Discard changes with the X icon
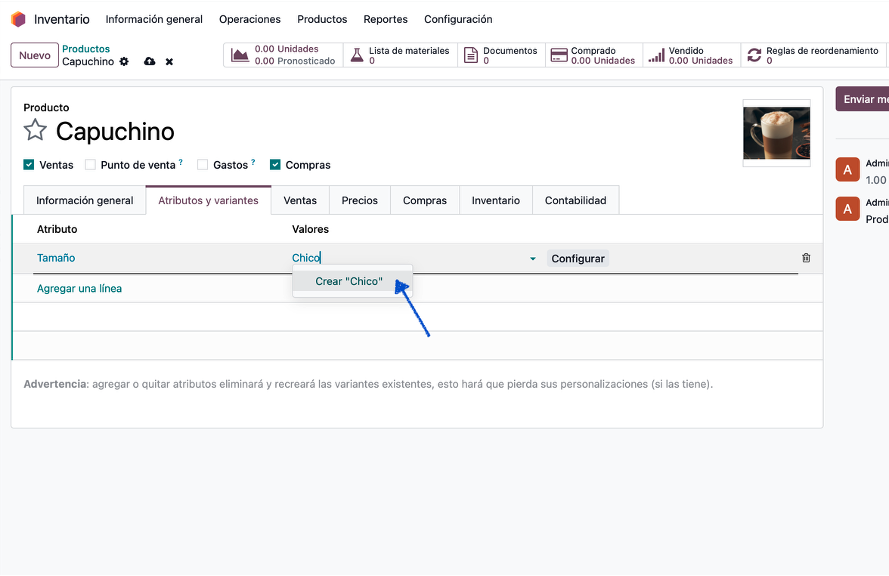This screenshot has width=889, height=576. [169, 62]
